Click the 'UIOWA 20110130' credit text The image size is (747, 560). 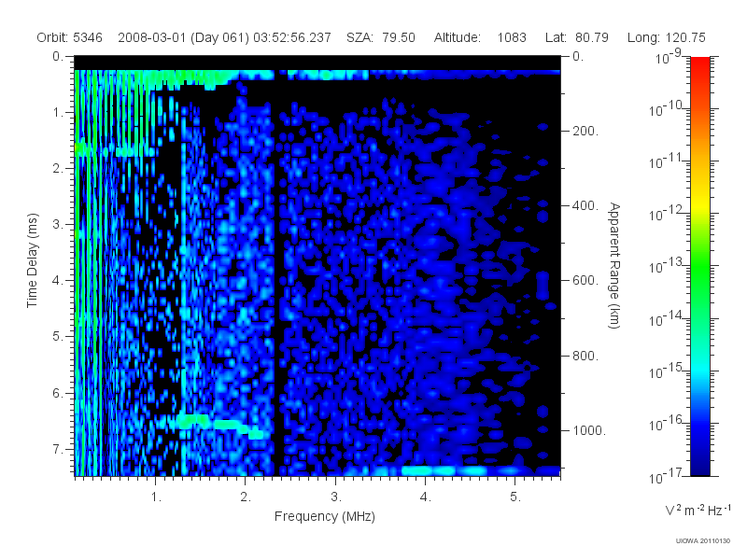[x=703, y=541]
